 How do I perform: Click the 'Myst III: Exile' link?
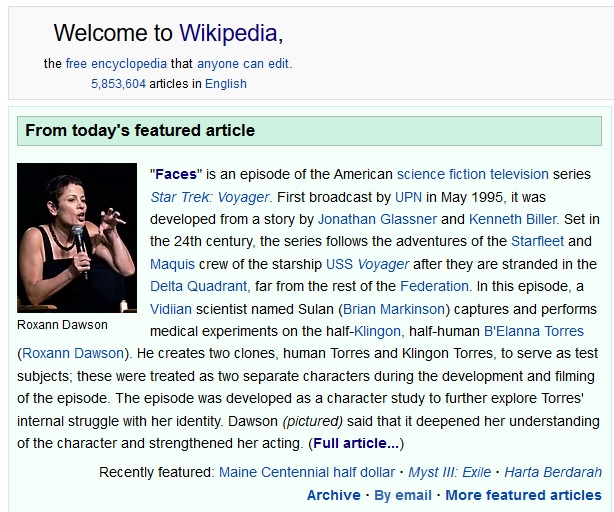[x=450, y=472]
